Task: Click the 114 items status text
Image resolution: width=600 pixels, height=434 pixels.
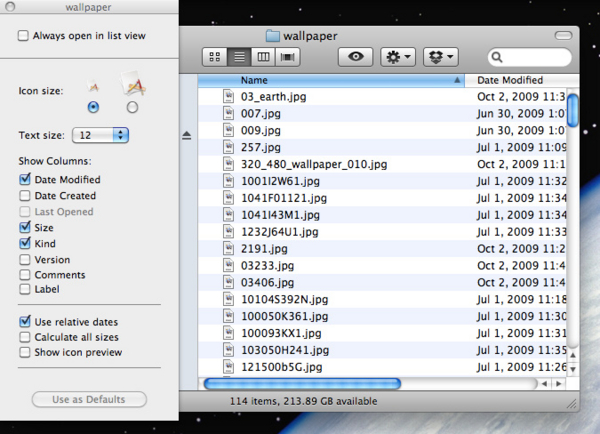Action: point(303,401)
